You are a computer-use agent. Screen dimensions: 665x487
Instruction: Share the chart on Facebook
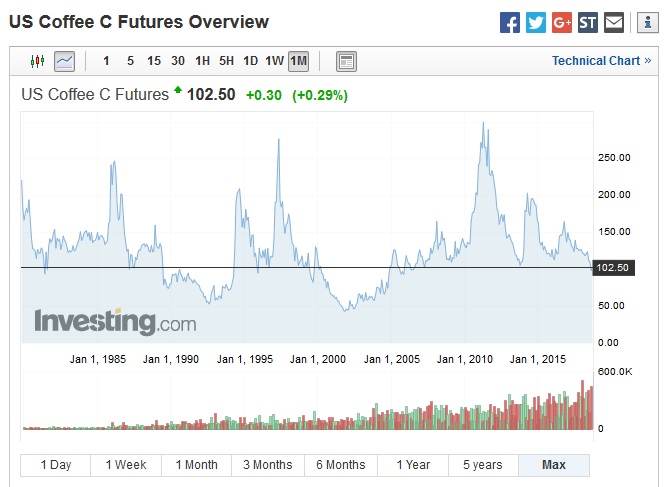click(x=510, y=22)
